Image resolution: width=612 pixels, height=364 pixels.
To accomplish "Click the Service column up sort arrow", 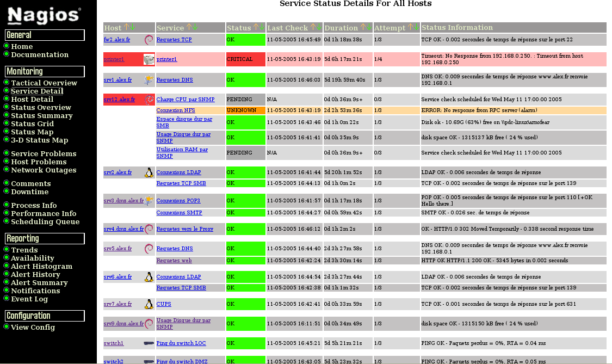I will [x=189, y=27].
